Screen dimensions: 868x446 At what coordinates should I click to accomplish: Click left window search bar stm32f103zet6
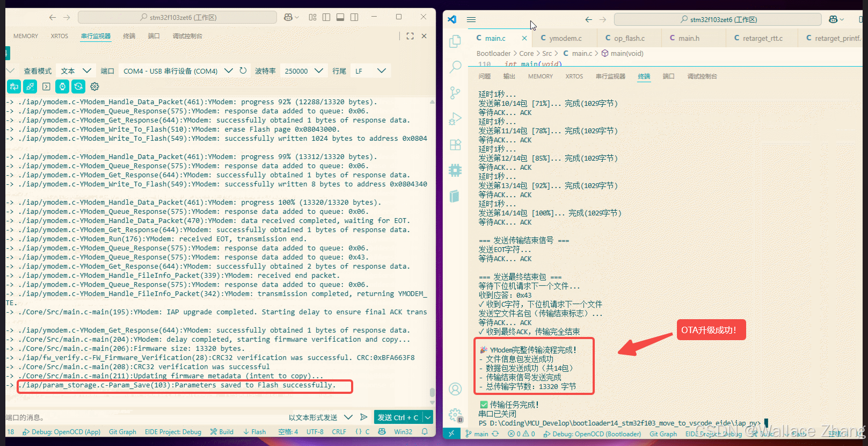pos(178,17)
